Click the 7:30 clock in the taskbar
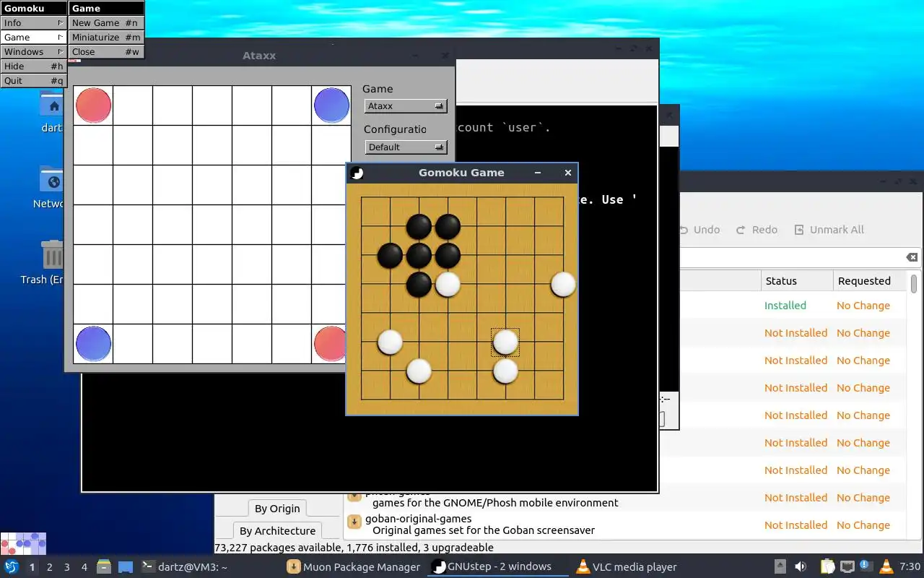 [x=910, y=566]
